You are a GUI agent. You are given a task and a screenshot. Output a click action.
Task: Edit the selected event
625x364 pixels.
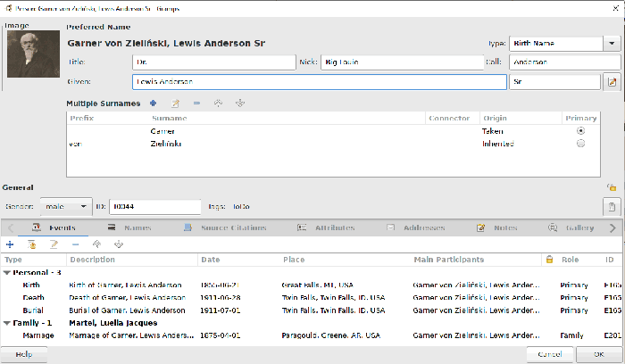54,244
